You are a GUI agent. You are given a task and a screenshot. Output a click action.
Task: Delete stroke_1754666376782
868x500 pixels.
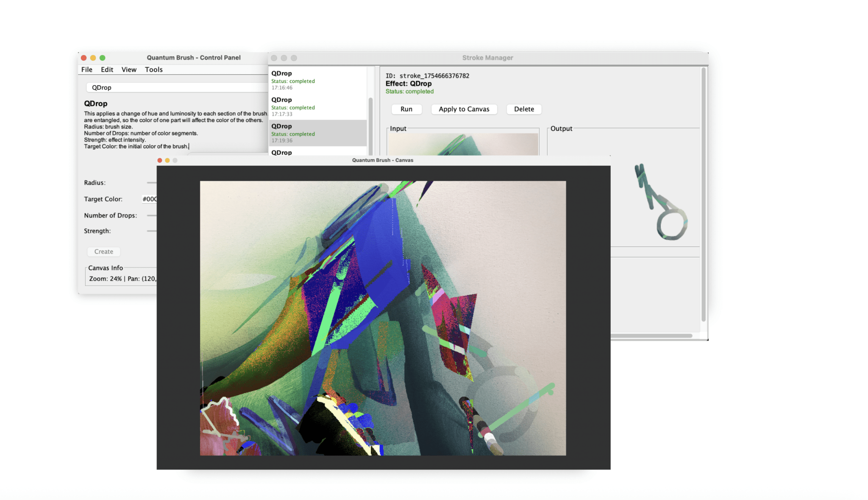point(524,109)
